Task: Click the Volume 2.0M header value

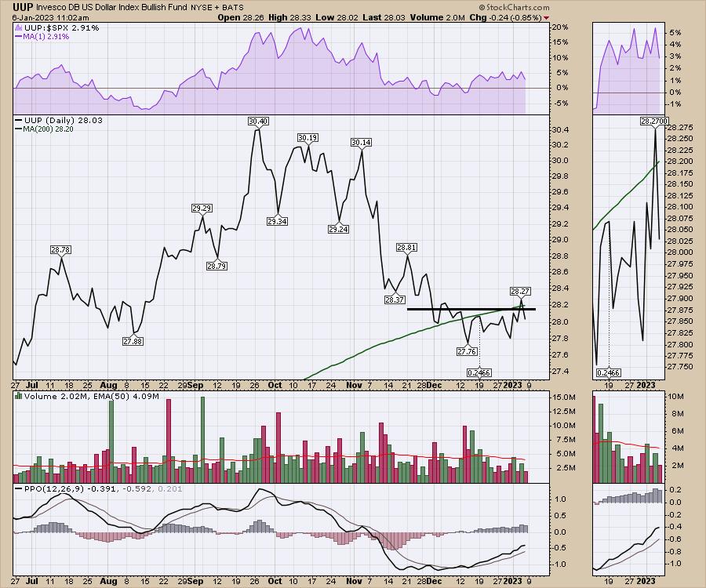Action: tap(437, 17)
